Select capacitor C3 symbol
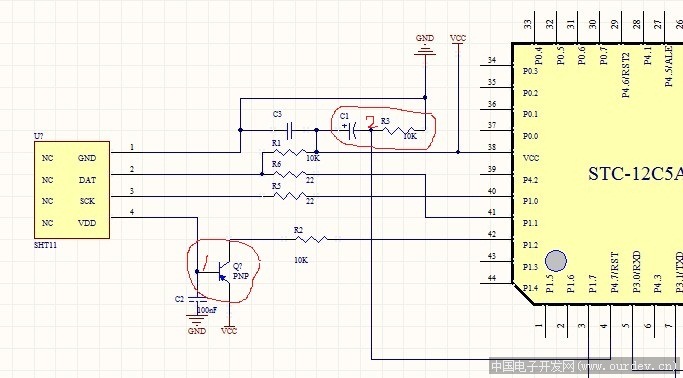 [290, 130]
